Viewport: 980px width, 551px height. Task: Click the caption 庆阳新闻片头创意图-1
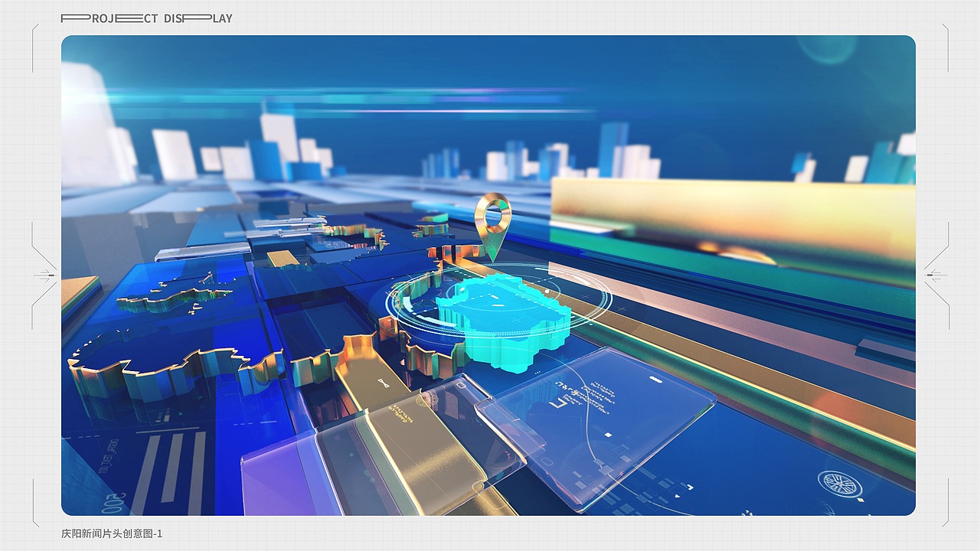112,533
